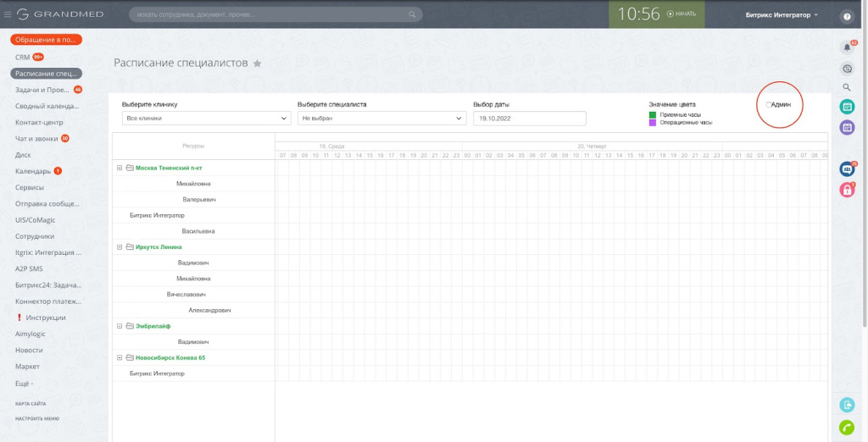Click the Начать workday button
This screenshot has height=442, width=868.
tap(682, 14)
